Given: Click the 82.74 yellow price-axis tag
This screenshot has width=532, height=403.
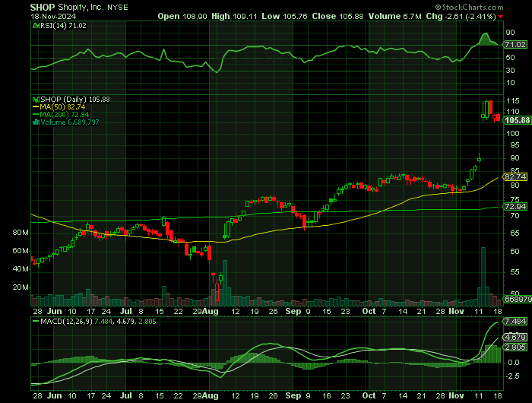Looking at the screenshot, I should [515, 177].
